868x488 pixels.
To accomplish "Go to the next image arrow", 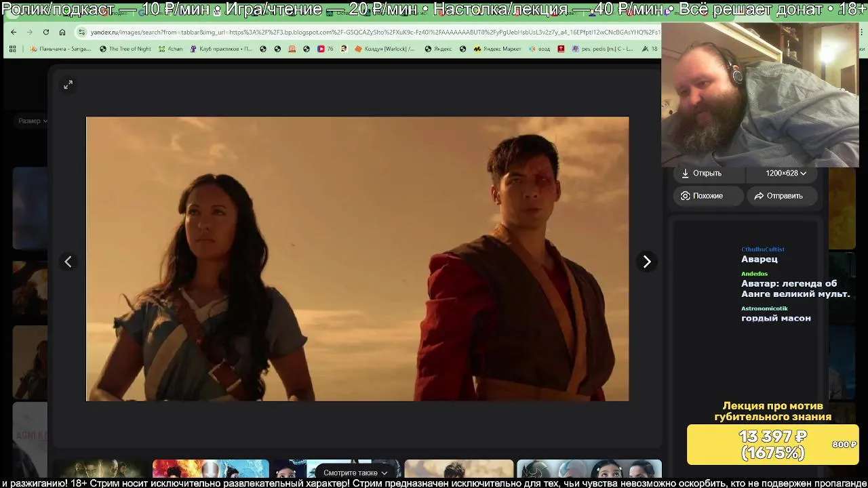I will tap(647, 262).
